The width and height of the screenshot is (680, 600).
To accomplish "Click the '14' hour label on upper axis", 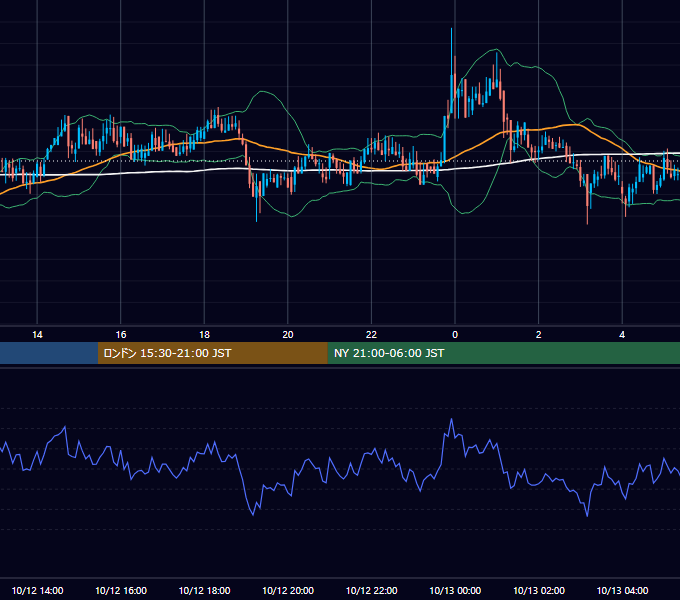I will (37, 335).
